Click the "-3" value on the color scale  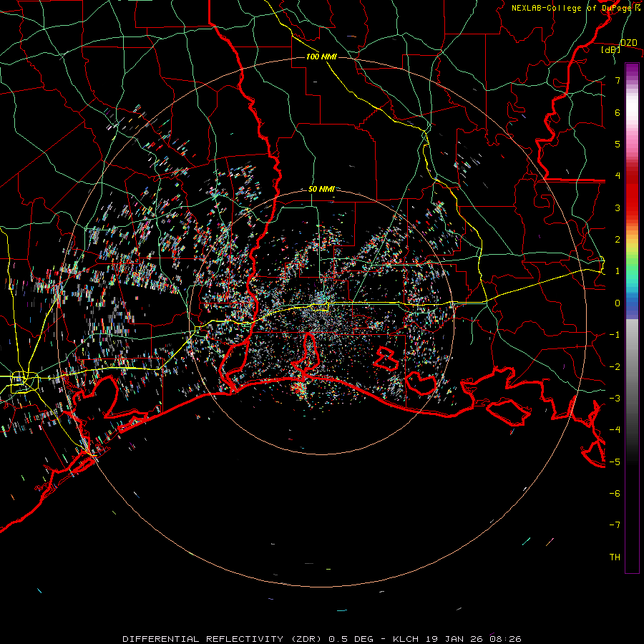click(615, 399)
